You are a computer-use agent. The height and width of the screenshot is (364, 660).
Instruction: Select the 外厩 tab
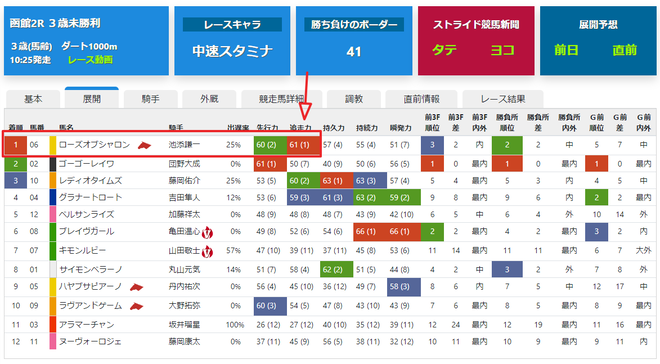pos(209,99)
